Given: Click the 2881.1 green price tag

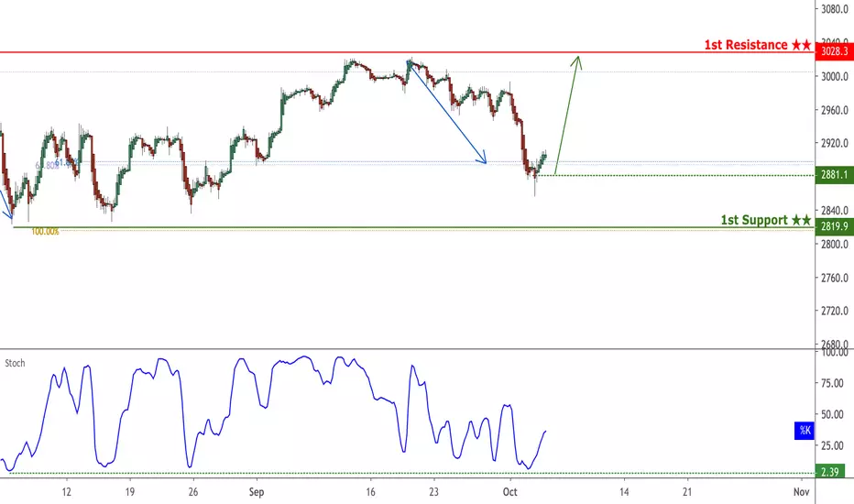Looking at the screenshot, I should click(x=835, y=175).
